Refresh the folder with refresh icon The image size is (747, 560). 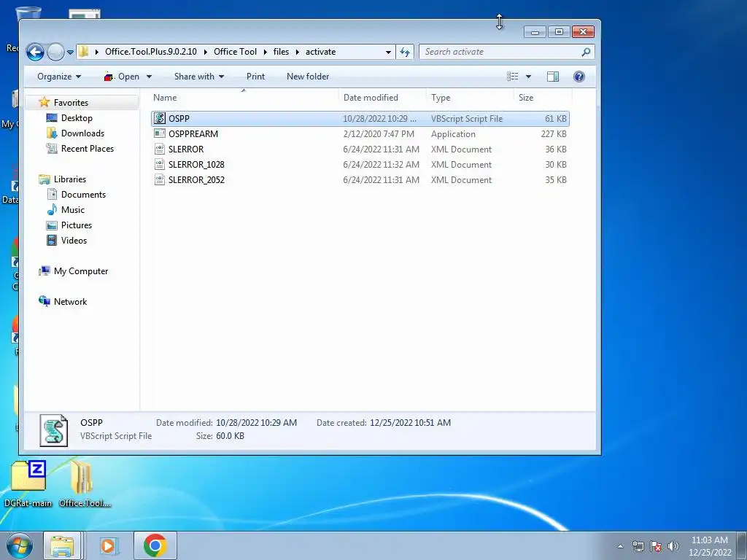(405, 52)
